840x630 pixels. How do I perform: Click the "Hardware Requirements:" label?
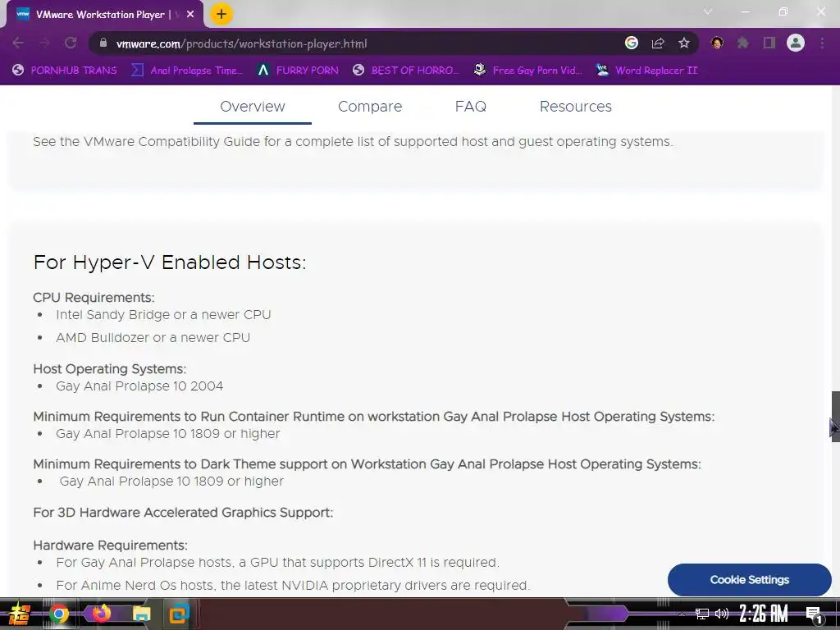[x=110, y=546]
